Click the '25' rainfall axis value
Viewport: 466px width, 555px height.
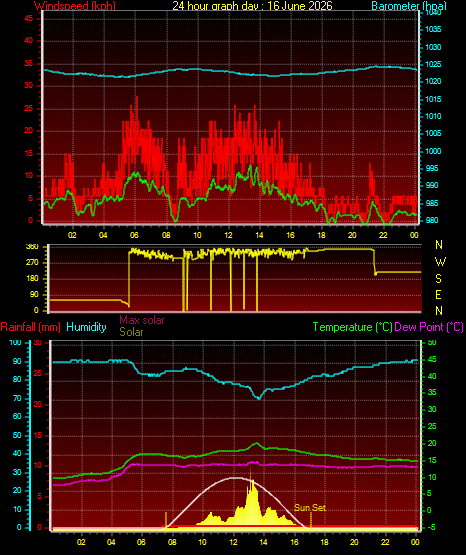tap(38, 373)
